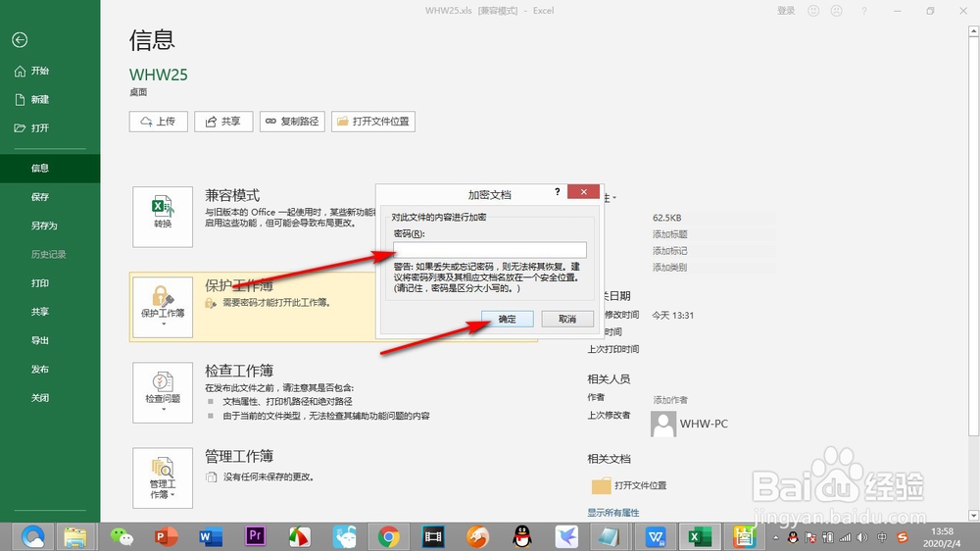
Task: Close the 加密文档 dialog with red X
Action: [x=584, y=192]
